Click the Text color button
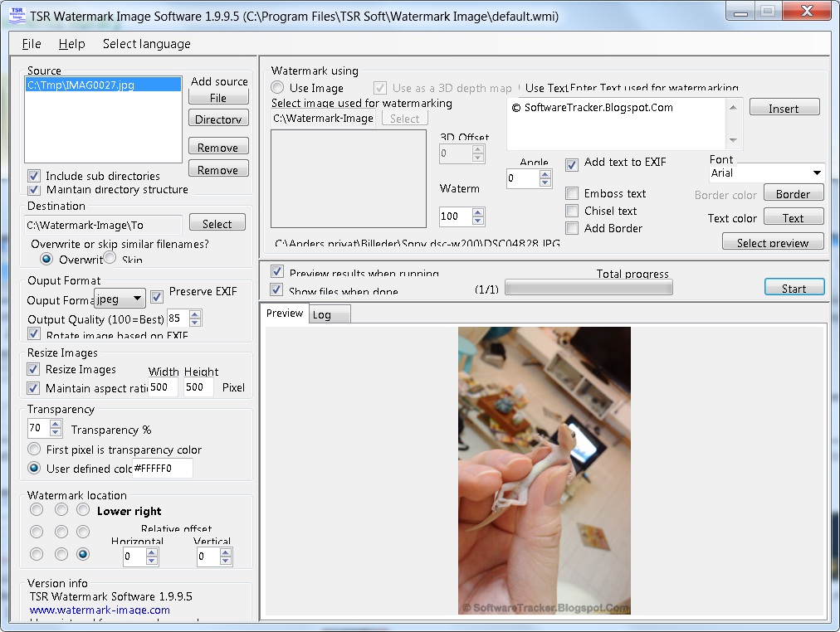Image resolution: width=840 pixels, height=632 pixels. 794,216
